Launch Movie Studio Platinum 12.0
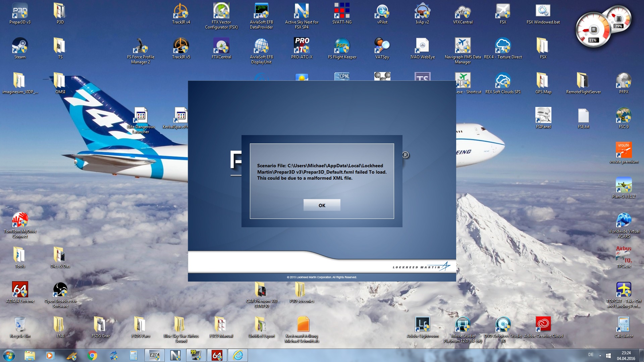 point(463,329)
